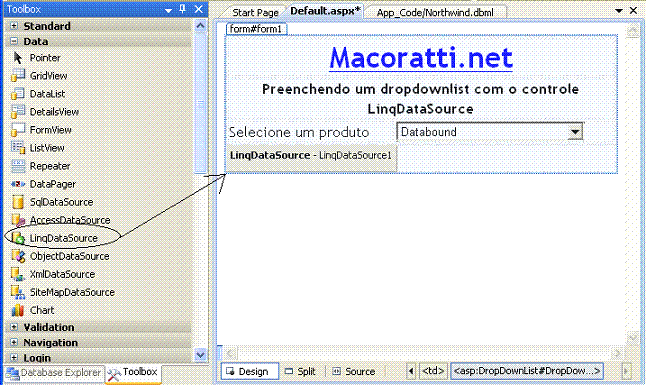Choose the DetailsView control icon
The width and height of the screenshot is (646, 385).
18,112
